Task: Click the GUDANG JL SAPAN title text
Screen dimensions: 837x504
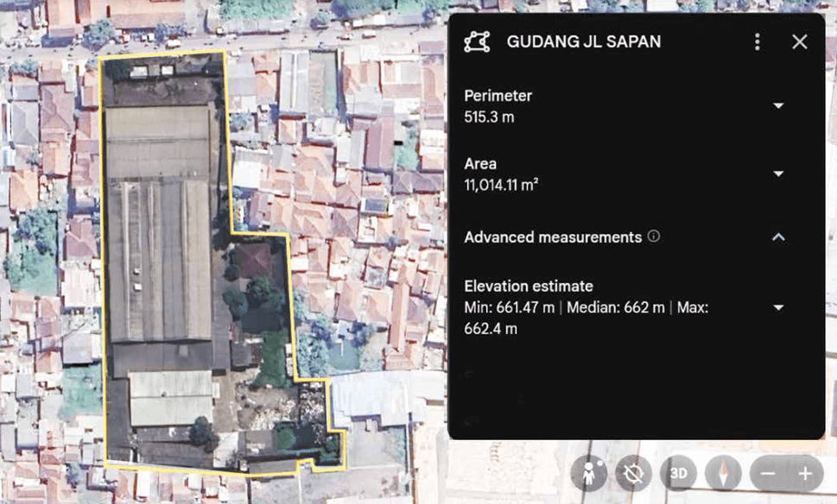Action: pyautogui.click(x=584, y=41)
